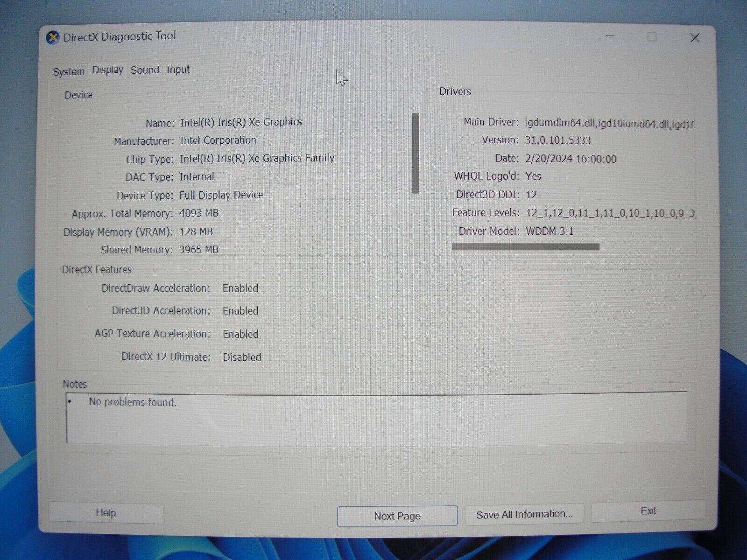Switch to the System tab
This screenshot has height=560, width=747.
pyautogui.click(x=68, y=71)
